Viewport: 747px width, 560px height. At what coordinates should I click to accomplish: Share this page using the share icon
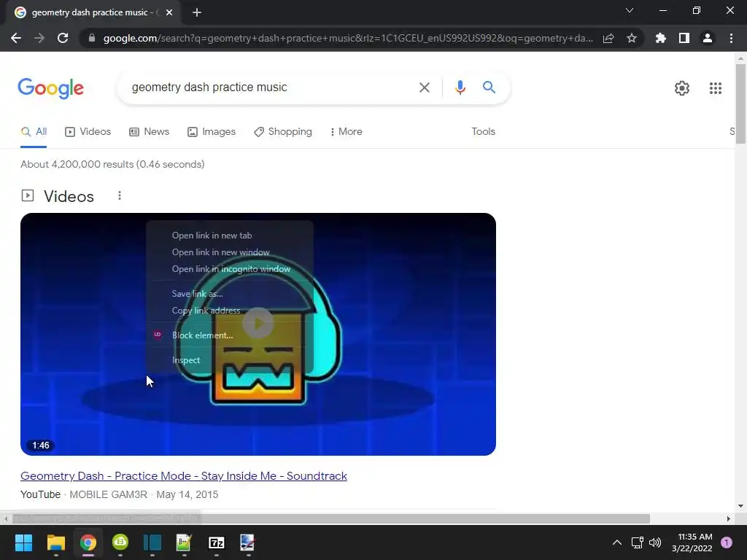coord(608,38)
